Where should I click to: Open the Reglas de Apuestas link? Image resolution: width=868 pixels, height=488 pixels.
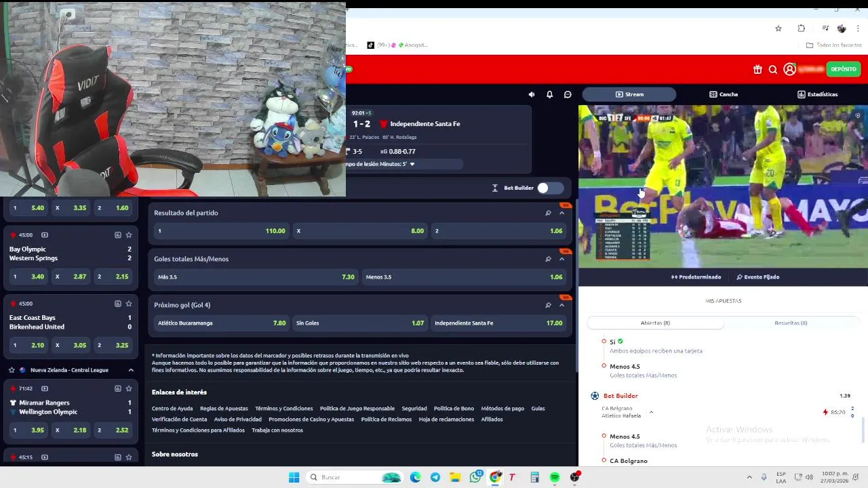tap(224, 409)
